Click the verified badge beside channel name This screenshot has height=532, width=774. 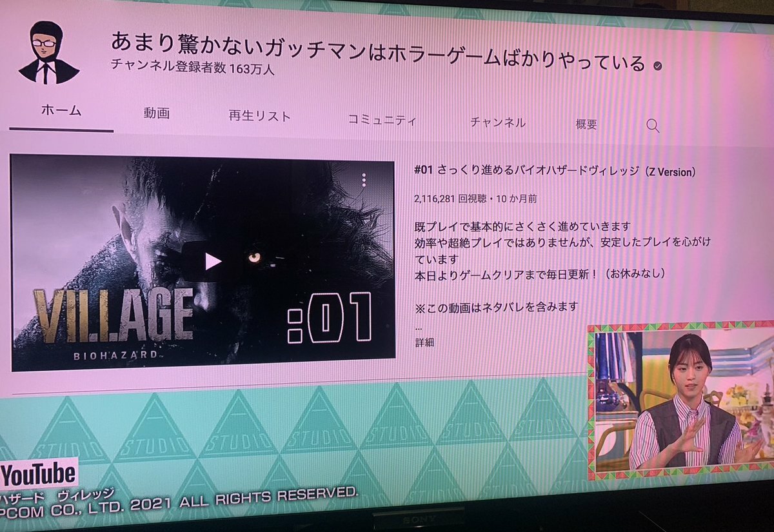click(x=657, y=66)
